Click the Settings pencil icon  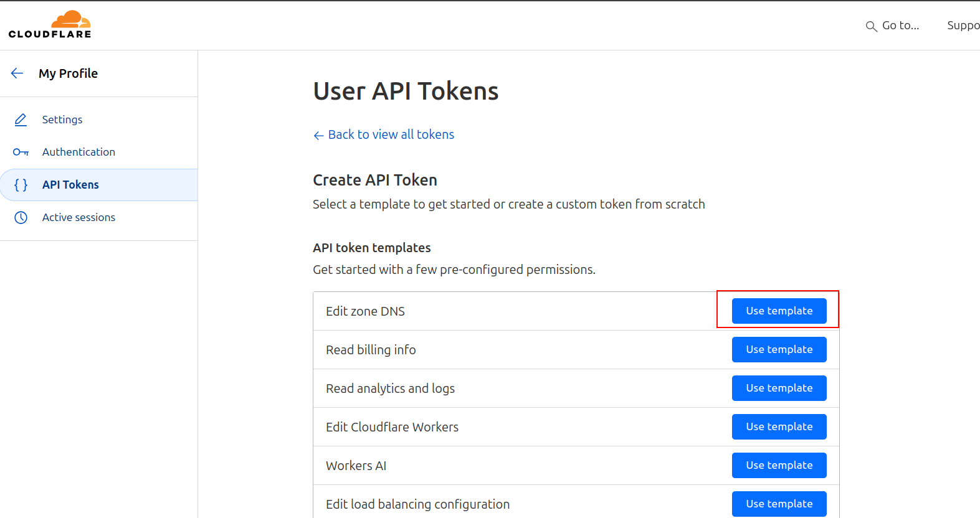coord(21,120)
